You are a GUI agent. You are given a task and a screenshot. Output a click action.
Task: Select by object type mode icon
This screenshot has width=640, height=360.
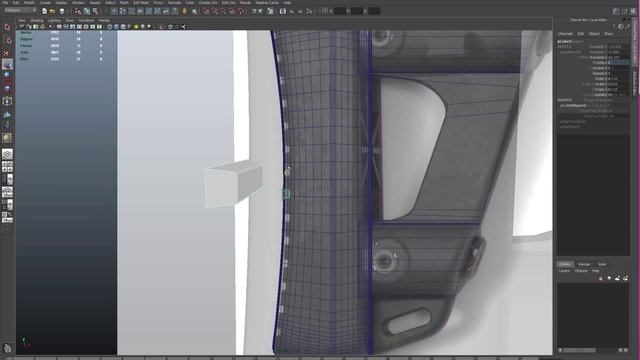pyautogui.click(x=87, y=11)
